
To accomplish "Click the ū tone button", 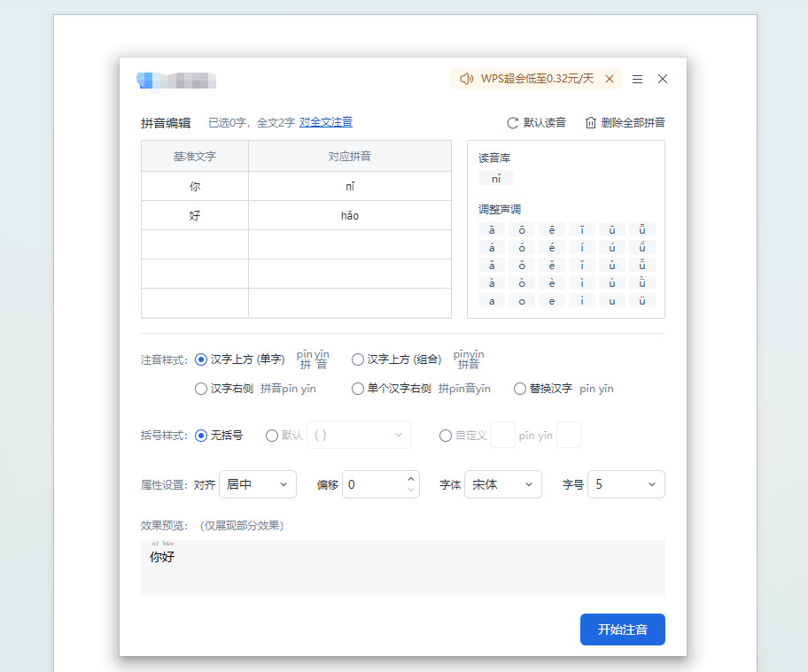I will [x=612, y=229].
